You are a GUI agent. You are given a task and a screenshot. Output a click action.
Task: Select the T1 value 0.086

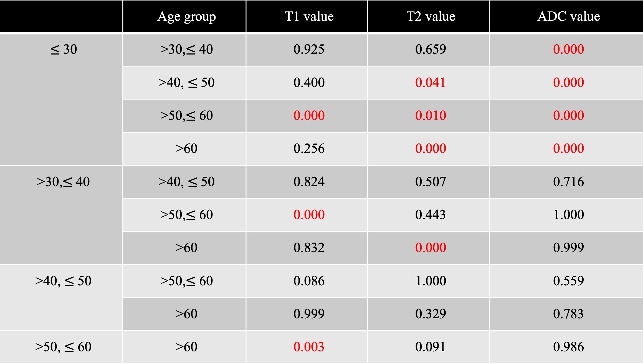[x=309, y=281]
